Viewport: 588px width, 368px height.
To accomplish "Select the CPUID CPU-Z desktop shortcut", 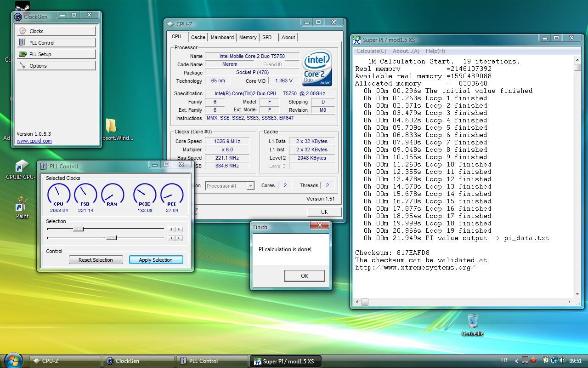I will pyautogui.click(x=21, y=170).
